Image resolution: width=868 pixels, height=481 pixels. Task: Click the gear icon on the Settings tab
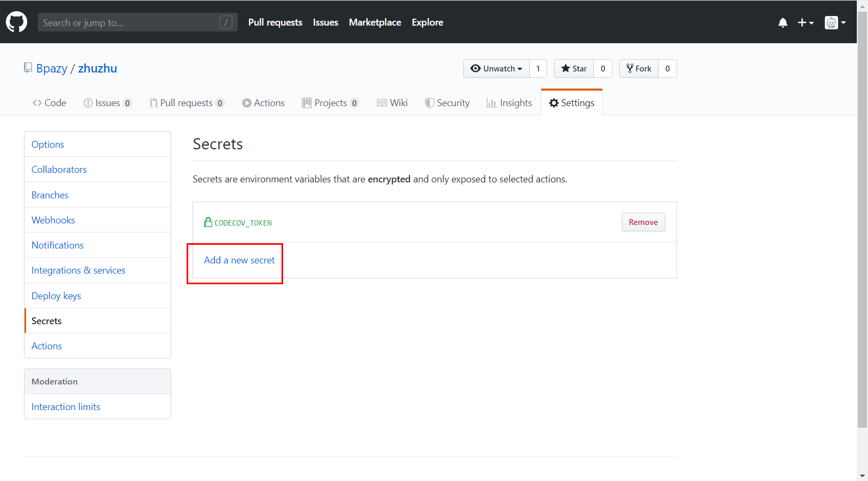(x=554, y=102)
